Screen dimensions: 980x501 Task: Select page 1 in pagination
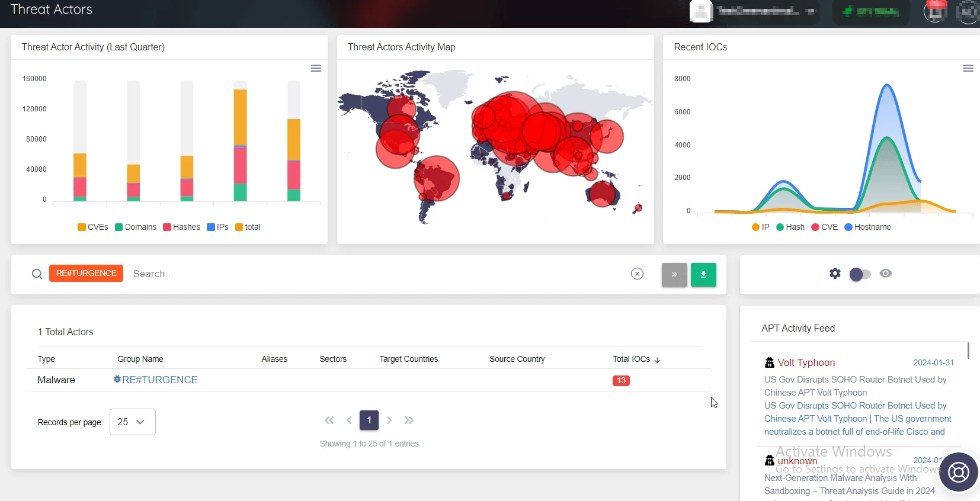coord(369,420)
